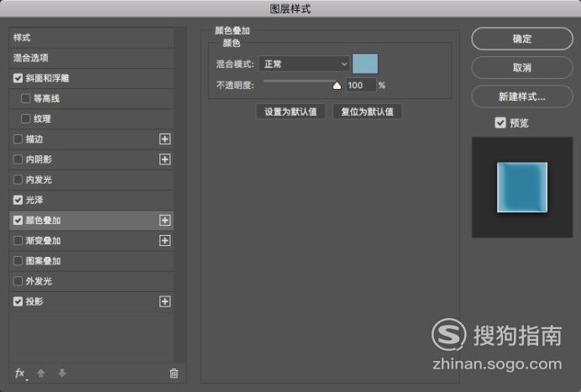Click the 取消 button
581x392 pixels.
click(x=522, y=67)
